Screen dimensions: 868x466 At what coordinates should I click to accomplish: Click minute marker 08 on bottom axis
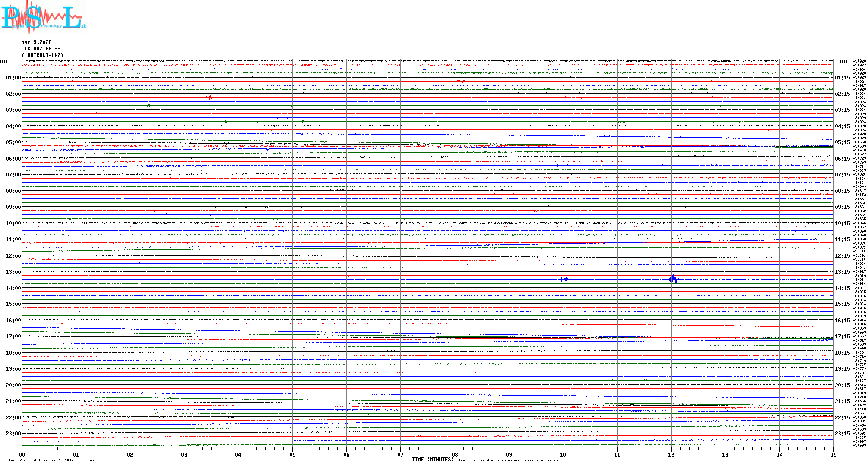pyautogui.click(x=455, y=454)
